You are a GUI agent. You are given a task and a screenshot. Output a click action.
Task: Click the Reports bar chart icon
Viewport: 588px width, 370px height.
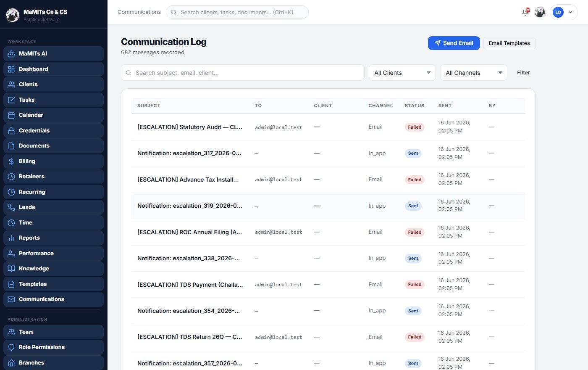(11, 238)
